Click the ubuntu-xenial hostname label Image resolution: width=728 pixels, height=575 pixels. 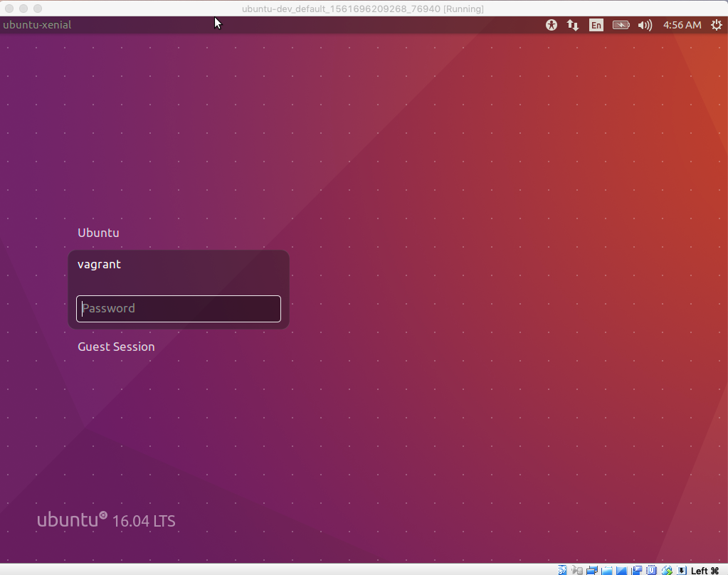click(x=37, y=25)
